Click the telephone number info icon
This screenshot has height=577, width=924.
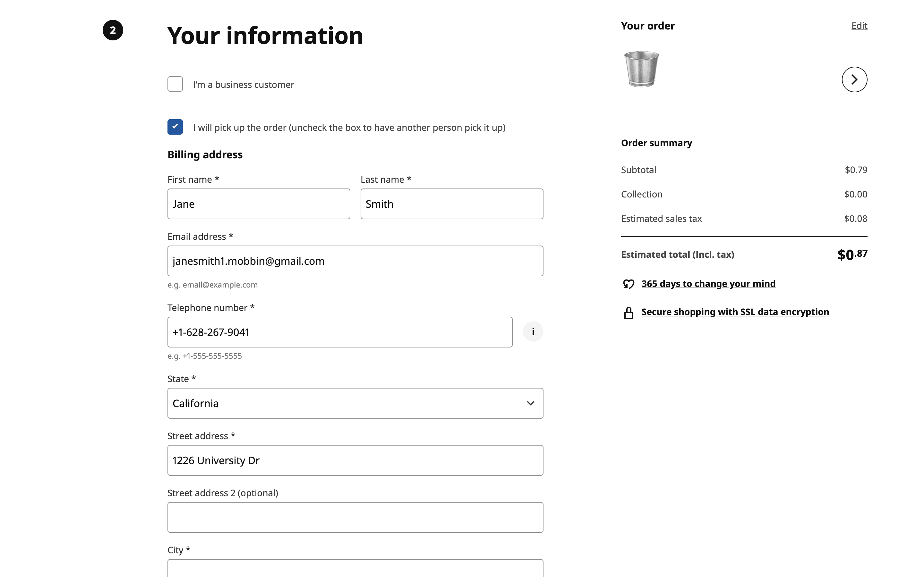click(533, 332)
